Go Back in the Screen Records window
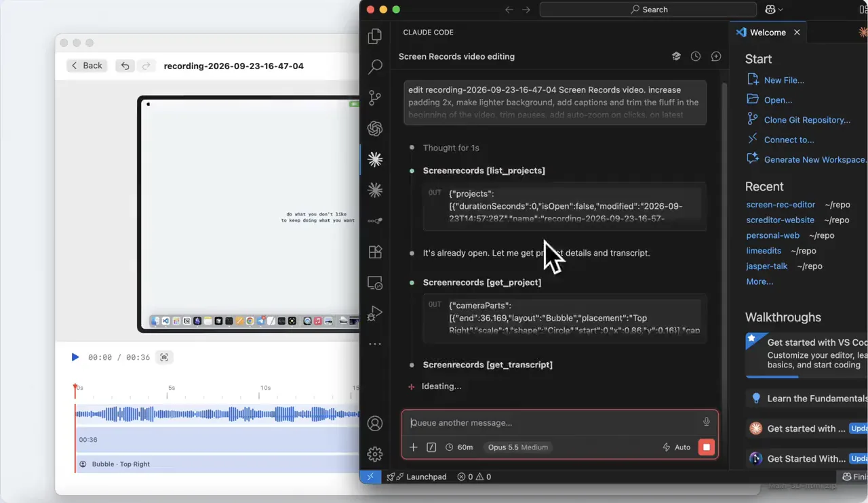The height and width of the screenshot is (503, 868). coord(87,66)
